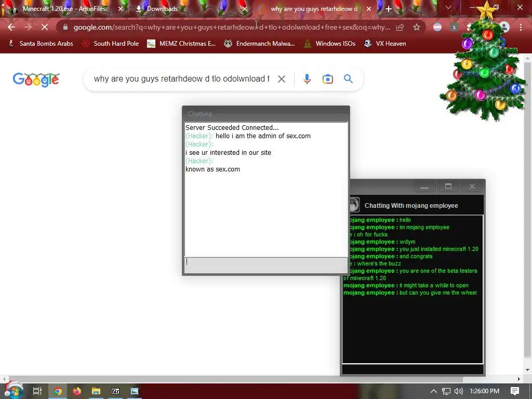Click the window app icon next to 7-Zip

click(135, 391)
